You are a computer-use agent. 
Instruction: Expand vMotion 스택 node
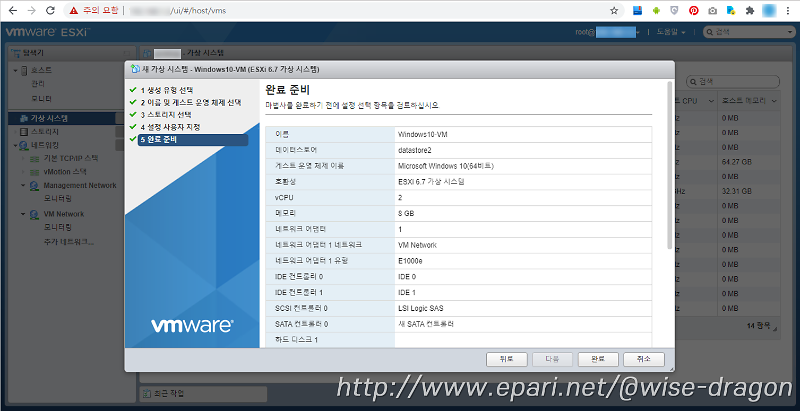pyautogui.click(x=23, y=172)
